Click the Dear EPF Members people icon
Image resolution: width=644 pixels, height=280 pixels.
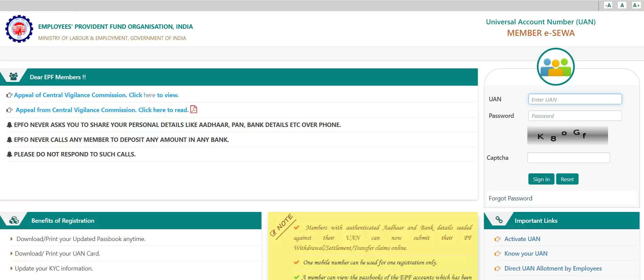click(x=14, y=77)
